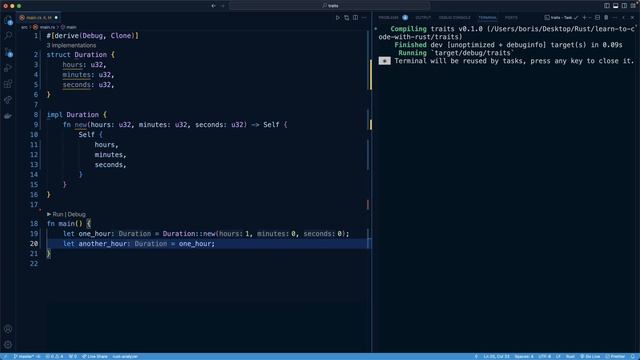Customize layout icon in title bar
640x360 pixels.
click(x=633, y=6)
